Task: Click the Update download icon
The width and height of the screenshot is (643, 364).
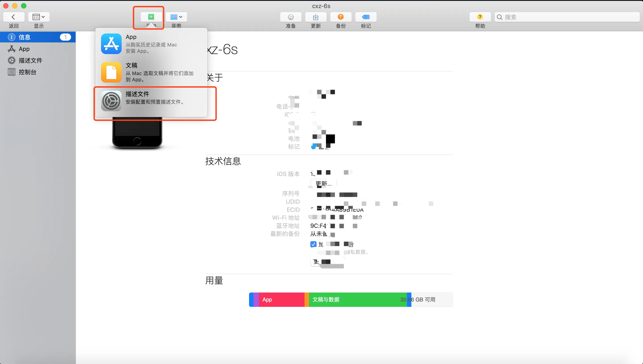Action: (316, 17)
